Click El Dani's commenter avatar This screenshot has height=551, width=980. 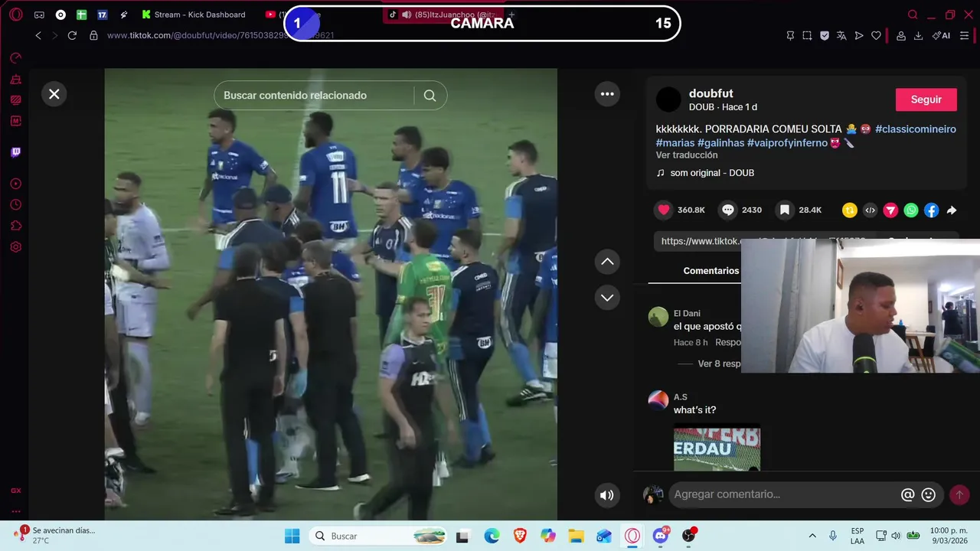click(658, 317)
